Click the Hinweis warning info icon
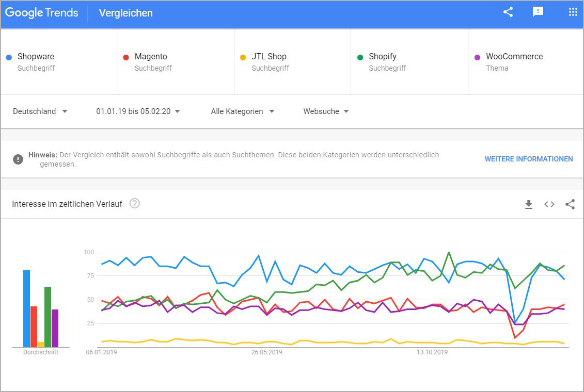Image resolution: width=584 pixels, height=392 pixels. tap(18, 159)
